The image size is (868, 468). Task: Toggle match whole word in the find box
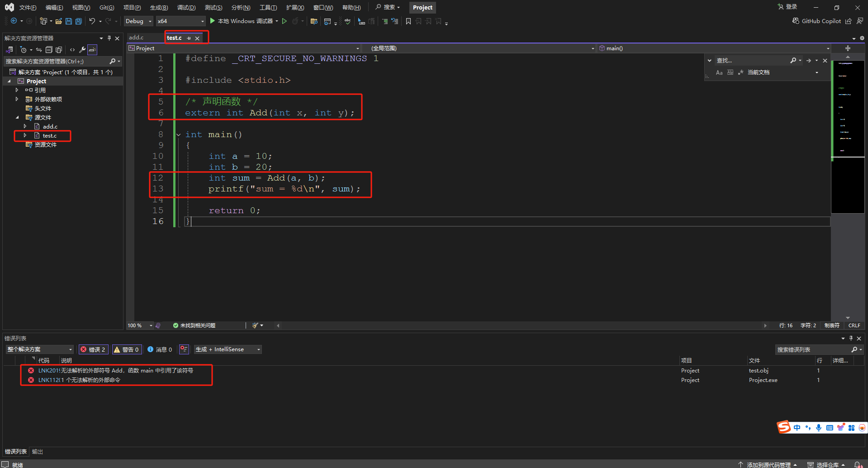point(730,72)
